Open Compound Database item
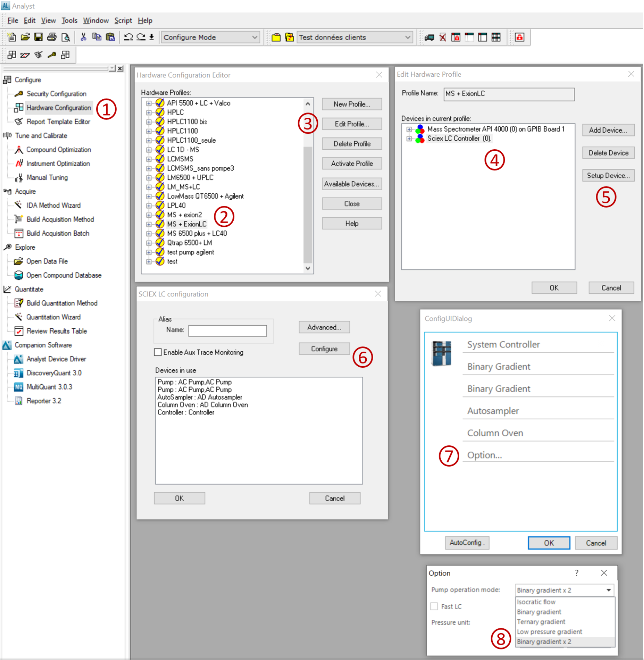The height and width of the screenshot is (660, 644). (64, 275)
